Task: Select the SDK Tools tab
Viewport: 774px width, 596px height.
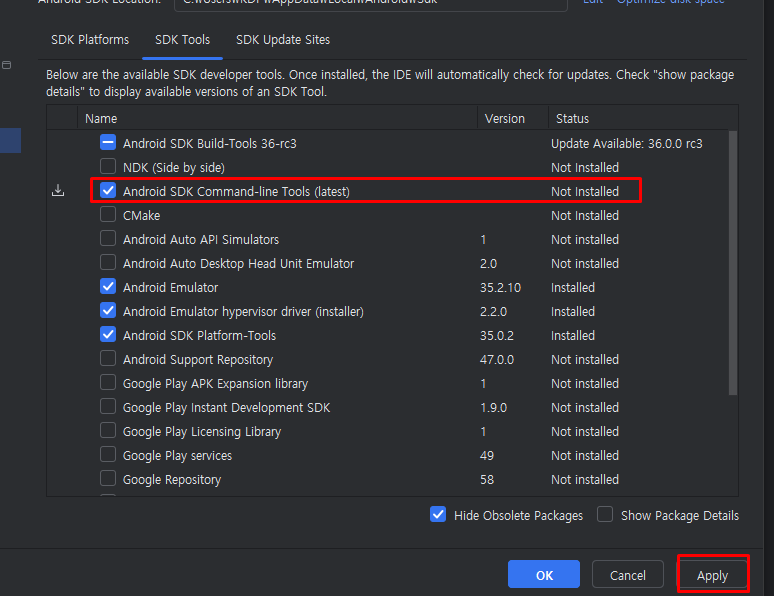Action: pos(182,40)
